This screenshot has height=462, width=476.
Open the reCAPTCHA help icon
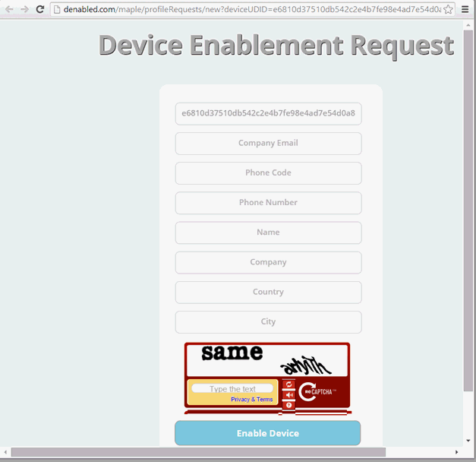point(288,405)
